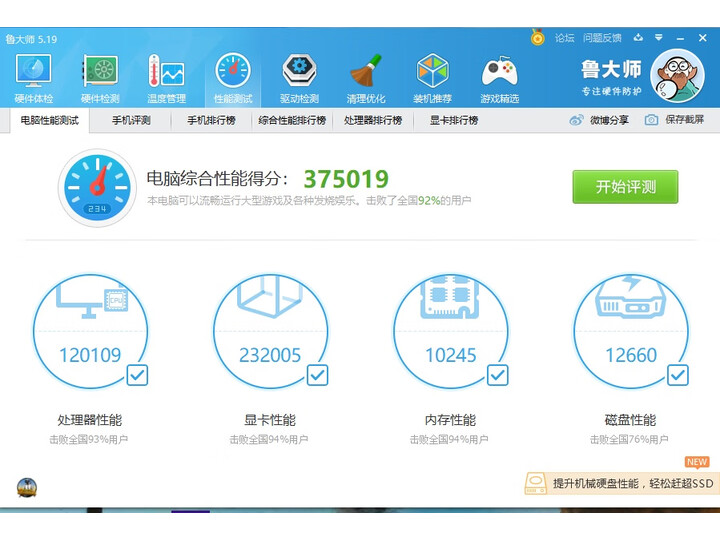Click the camera screenshot icon
The height and width of the screenshot is (540, 720).
point(651,120)
